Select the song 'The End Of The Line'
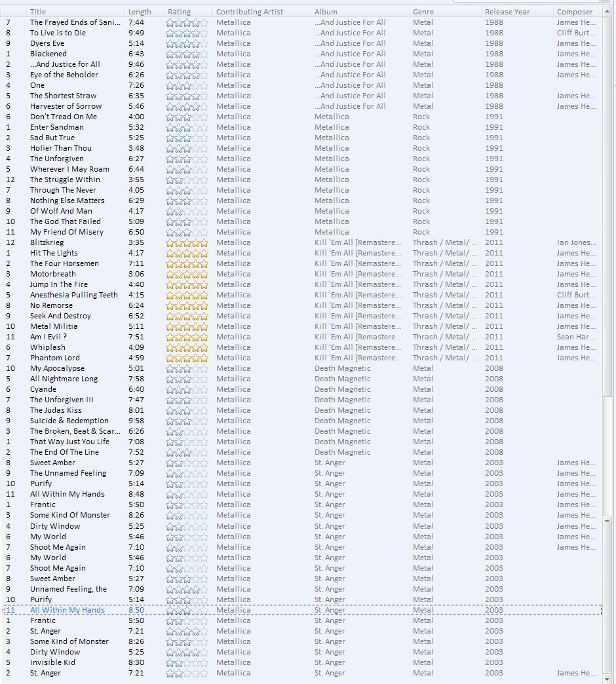Screen dimensions: 616x684 point(65,452)
